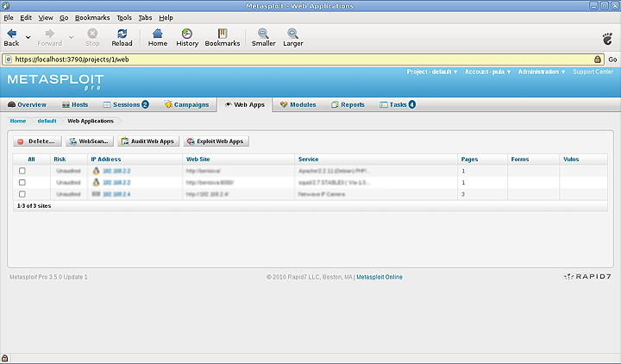
Task: Switch to the Modules tab
Action: coord(298,104)
